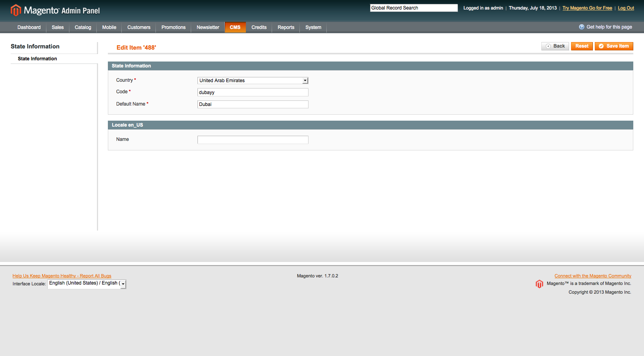This screenshot has width=644, height=356.
Task: Open the Country dropdown
Action: click(253, 81)
